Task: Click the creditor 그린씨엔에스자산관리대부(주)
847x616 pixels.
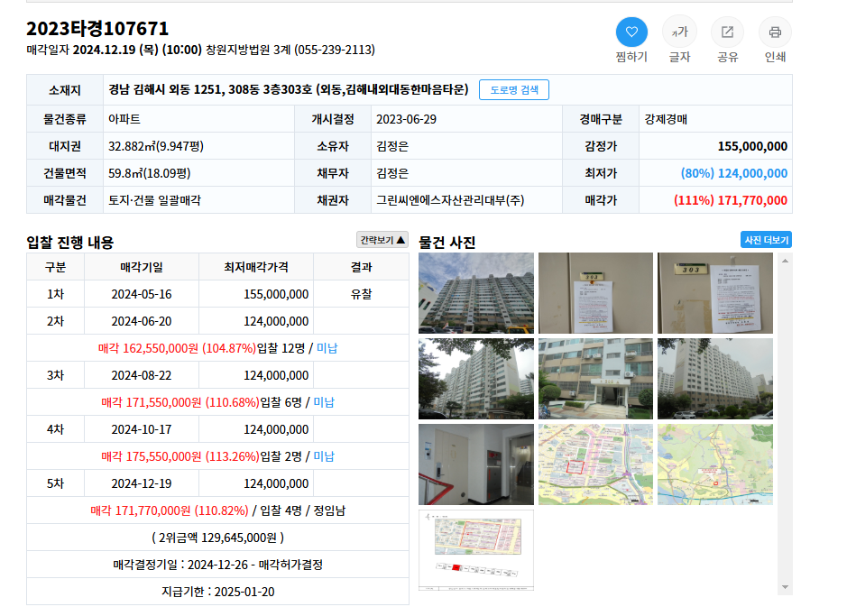Action: [x=450, y=200]
